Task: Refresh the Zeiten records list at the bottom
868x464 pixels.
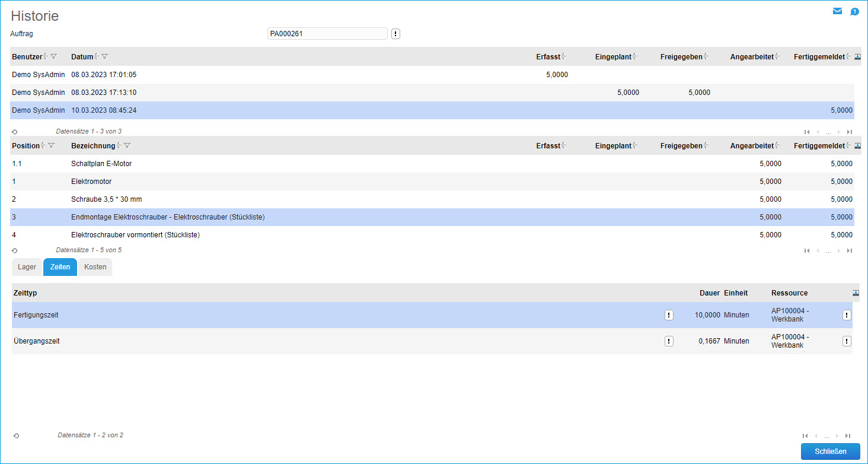Action: point(16,436)
